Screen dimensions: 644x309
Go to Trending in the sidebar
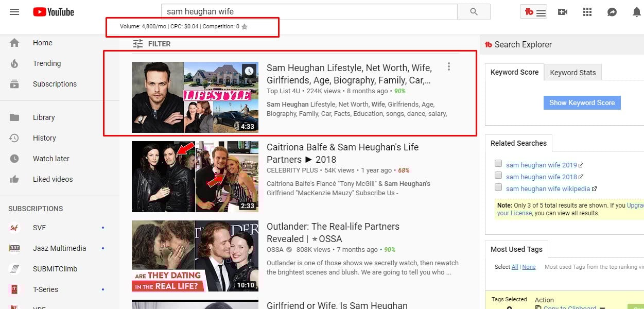click(46, 63)
